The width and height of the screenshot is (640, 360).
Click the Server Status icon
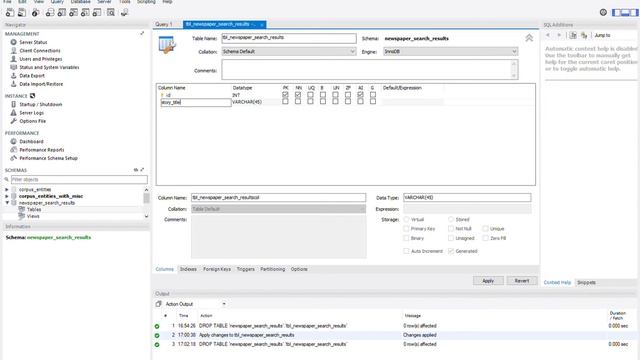[x=13, y=42]
